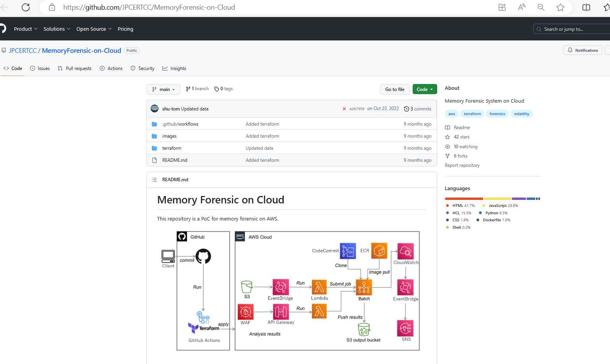The height and width of the screenshot is (364, 610).
Task: Open the Issues tab's alert-circle icon
Action: pos(32,68)
